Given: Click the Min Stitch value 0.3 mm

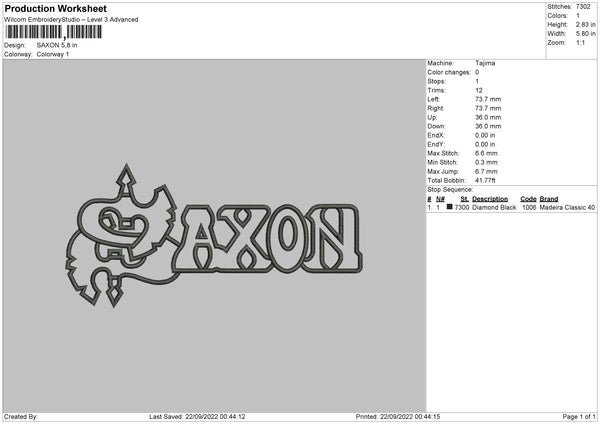Looking at the screenshot, I should (486, 163).
